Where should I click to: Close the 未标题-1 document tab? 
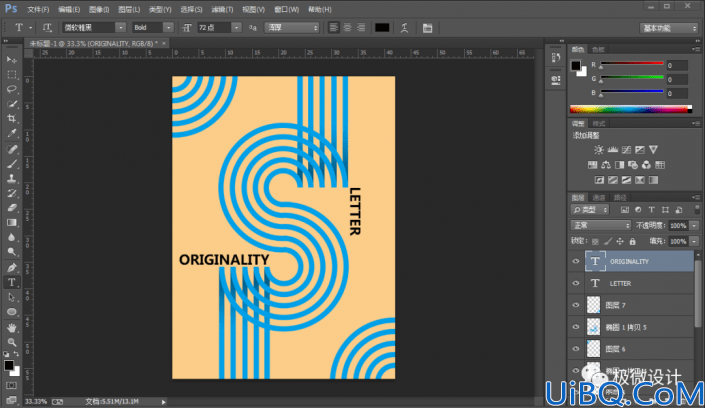(x=164, y=43)
